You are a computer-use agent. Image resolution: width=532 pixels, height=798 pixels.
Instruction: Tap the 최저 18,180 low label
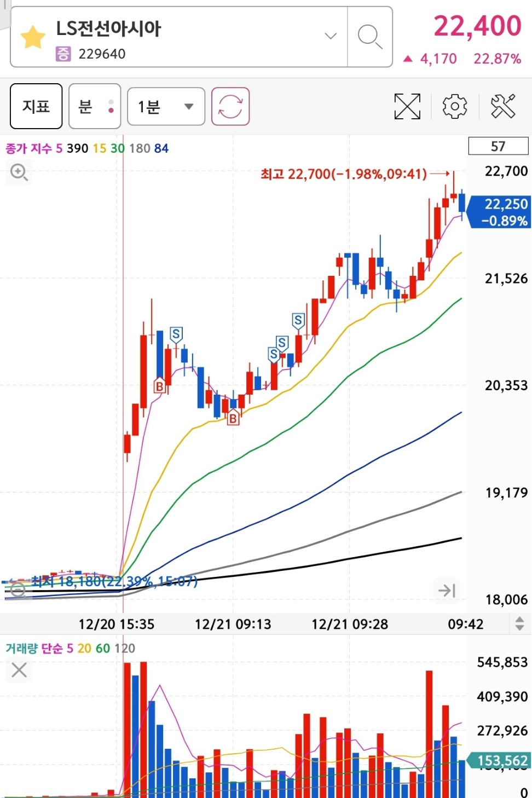114,581
